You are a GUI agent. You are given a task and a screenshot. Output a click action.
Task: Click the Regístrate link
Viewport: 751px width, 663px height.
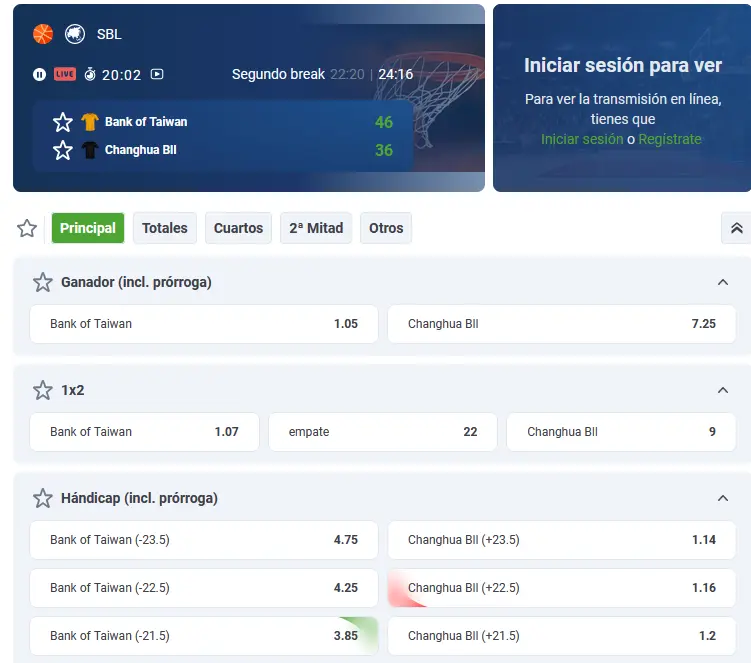[x=670, y=139]
